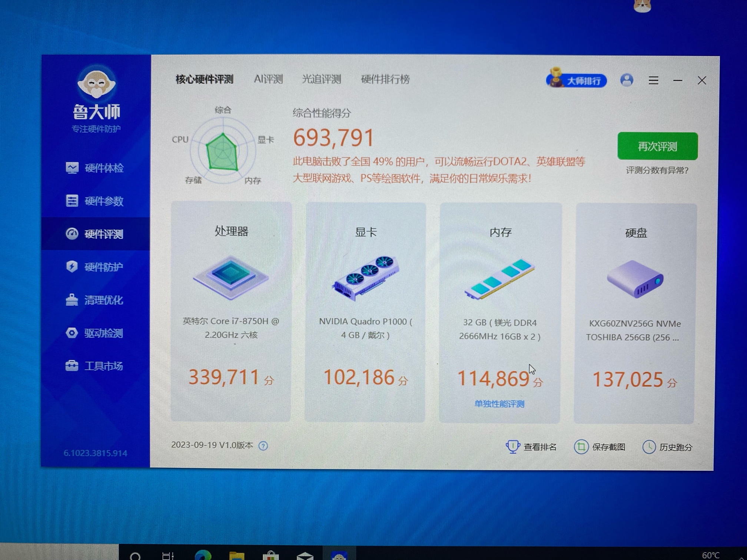Click the version info question mark icon

click(263, 446)
